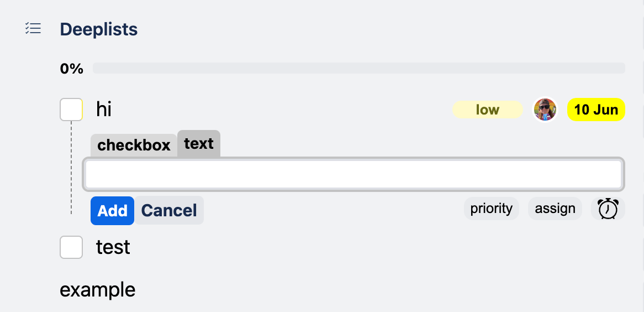Viewport: 644px width, 312px height.
Task: Click the 10 Jun due date badge
Action: click(596, 110)
